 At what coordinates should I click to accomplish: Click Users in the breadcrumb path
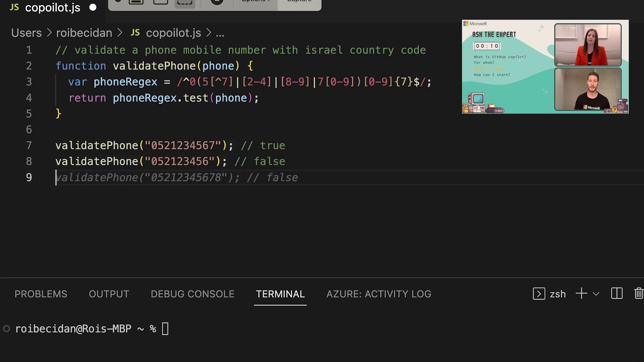26,33
